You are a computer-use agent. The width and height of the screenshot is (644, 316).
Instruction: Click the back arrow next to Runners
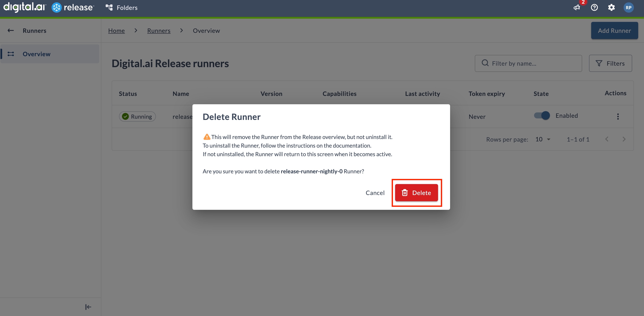point(11,30)
